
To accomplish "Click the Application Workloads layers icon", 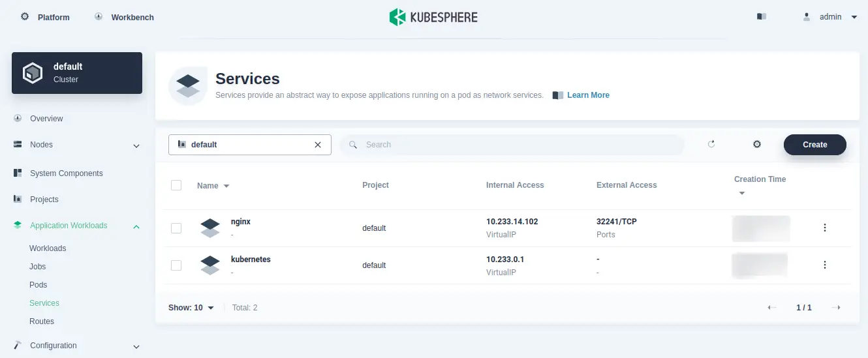I will coord(18,226).
